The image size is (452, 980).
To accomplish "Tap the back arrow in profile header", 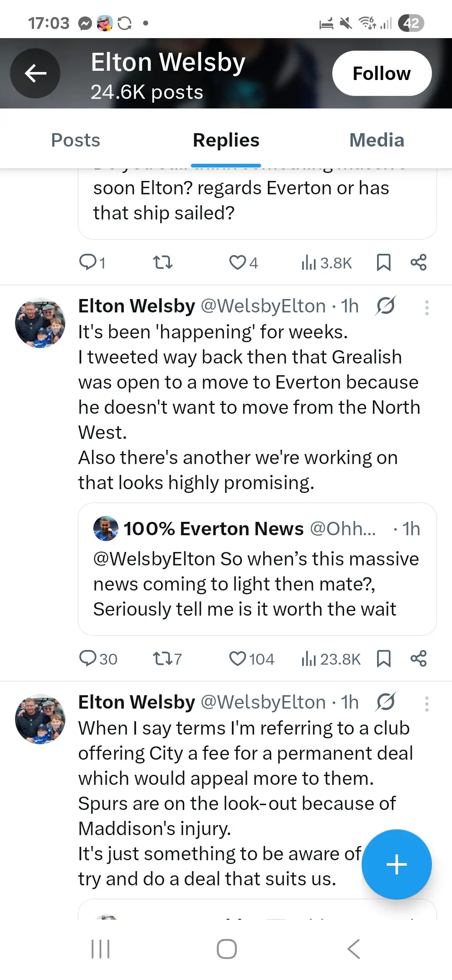I will tap(35, 73).
